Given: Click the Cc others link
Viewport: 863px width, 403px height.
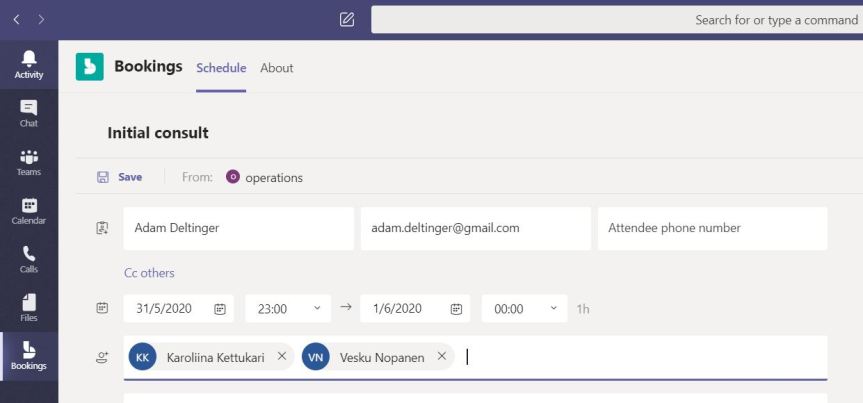Looking at the screenshot, I should (x=149, y=273).
